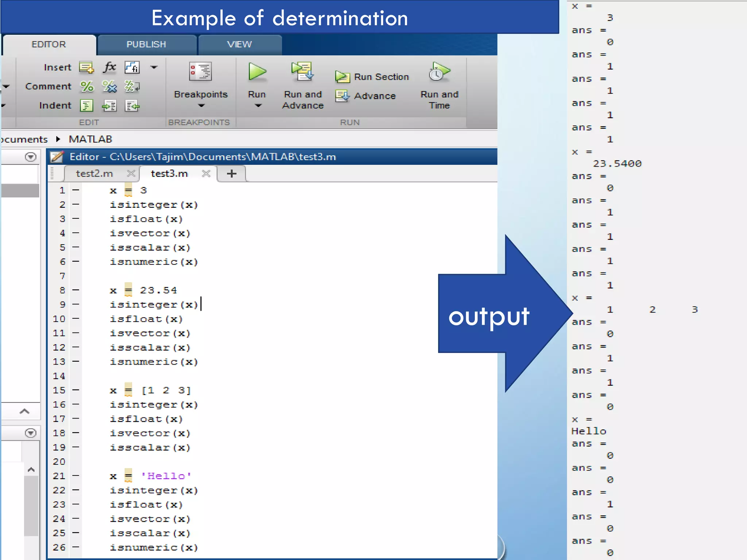Viewport: 747px width, 560px height.
Task: Click 'x = 23.54' on line 8
Action: click(143, 291)
